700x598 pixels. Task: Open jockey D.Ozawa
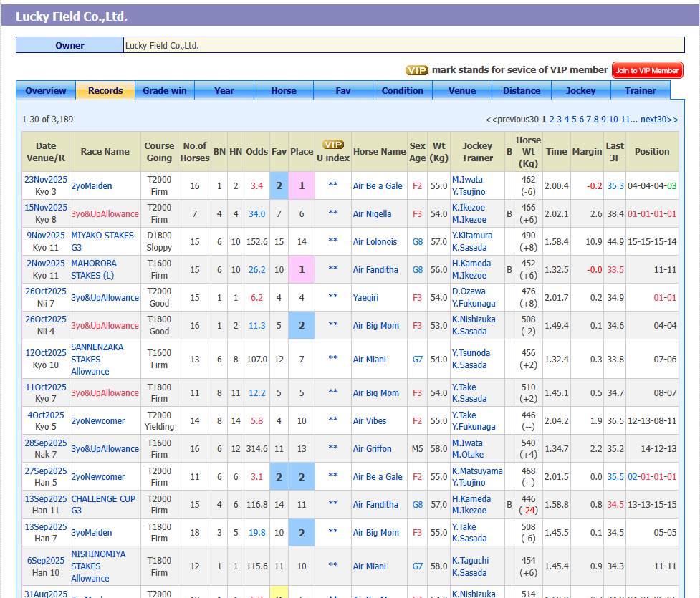(469, 291)
